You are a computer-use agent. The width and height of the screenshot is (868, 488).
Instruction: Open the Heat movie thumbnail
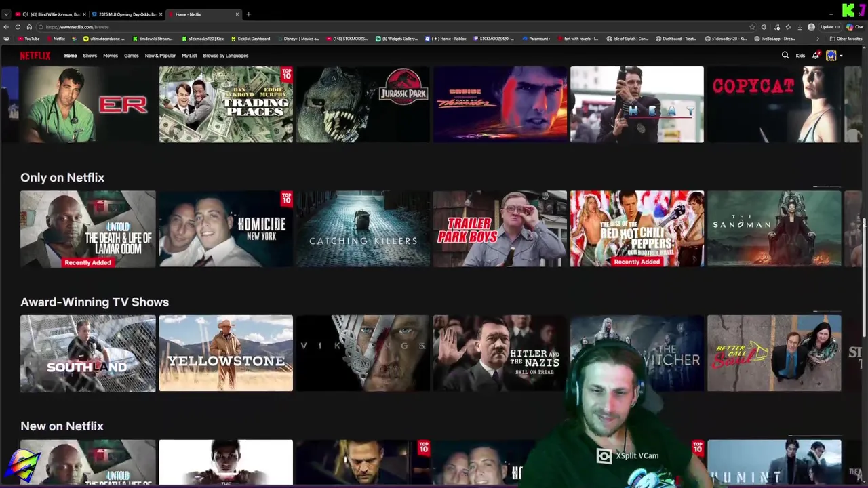pyautogui.click(x=637, y=104)
